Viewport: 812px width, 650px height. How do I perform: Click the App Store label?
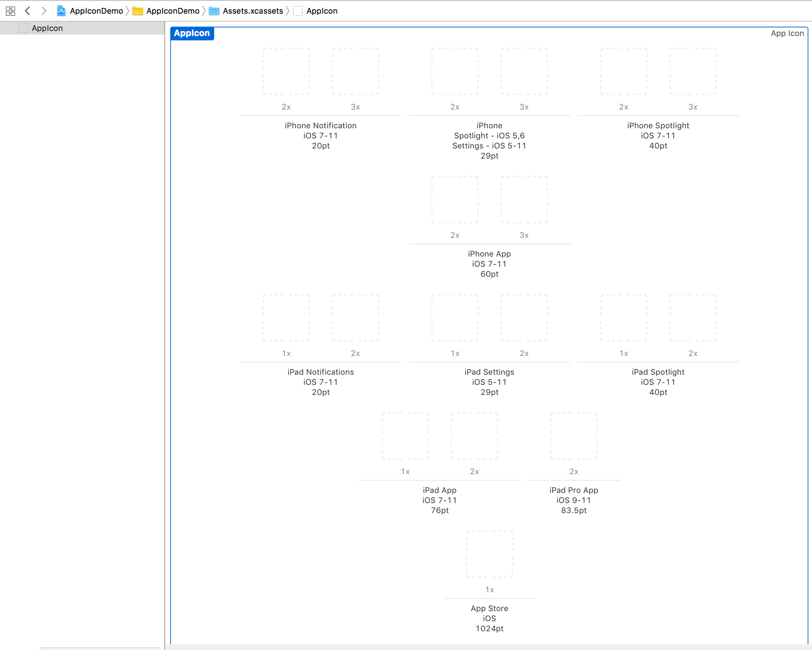490,609
